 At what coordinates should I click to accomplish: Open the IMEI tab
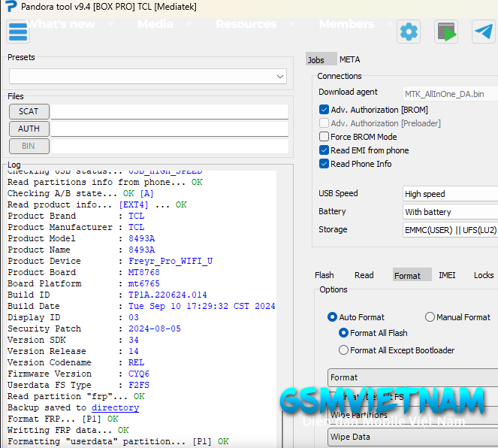point(447,275)
